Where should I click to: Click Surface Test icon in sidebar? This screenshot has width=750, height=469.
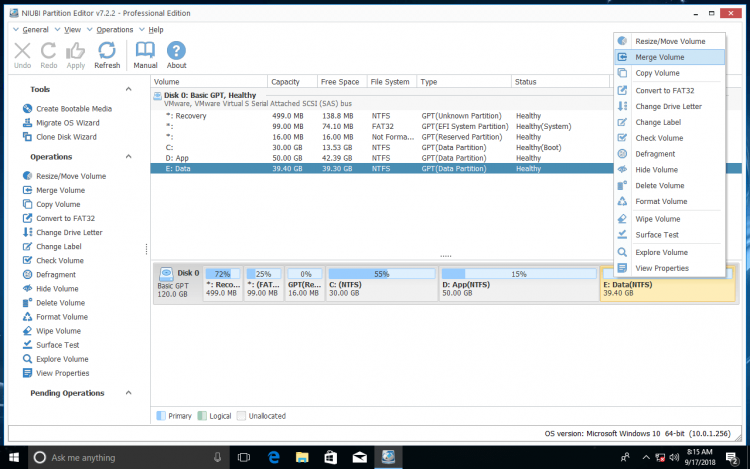(x=27, y=345)
